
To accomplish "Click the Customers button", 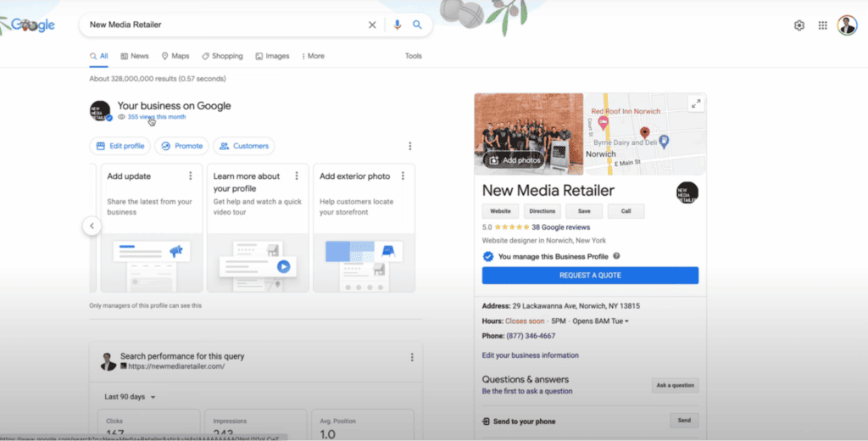I will click(x=244, y=146).
